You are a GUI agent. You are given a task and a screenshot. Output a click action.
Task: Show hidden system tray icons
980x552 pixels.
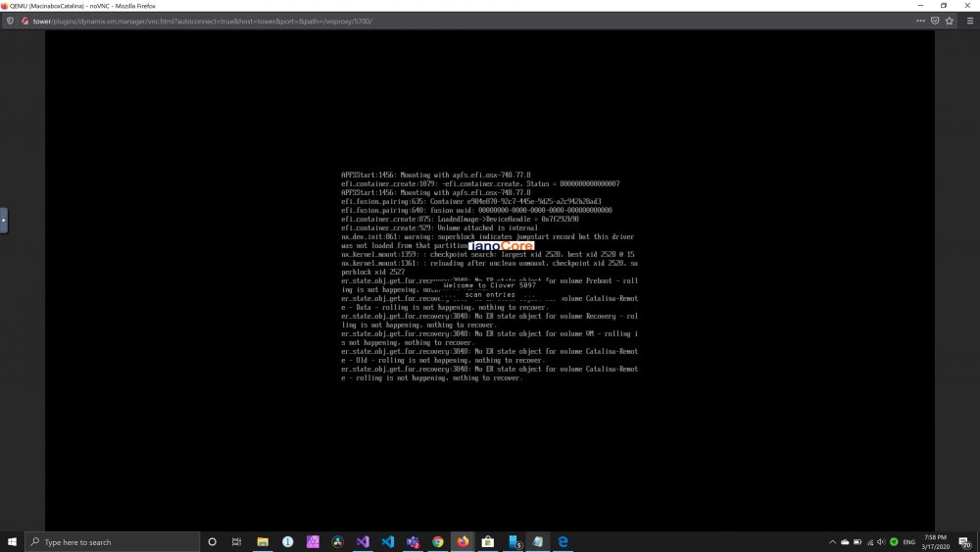click(x=832, y=542)
